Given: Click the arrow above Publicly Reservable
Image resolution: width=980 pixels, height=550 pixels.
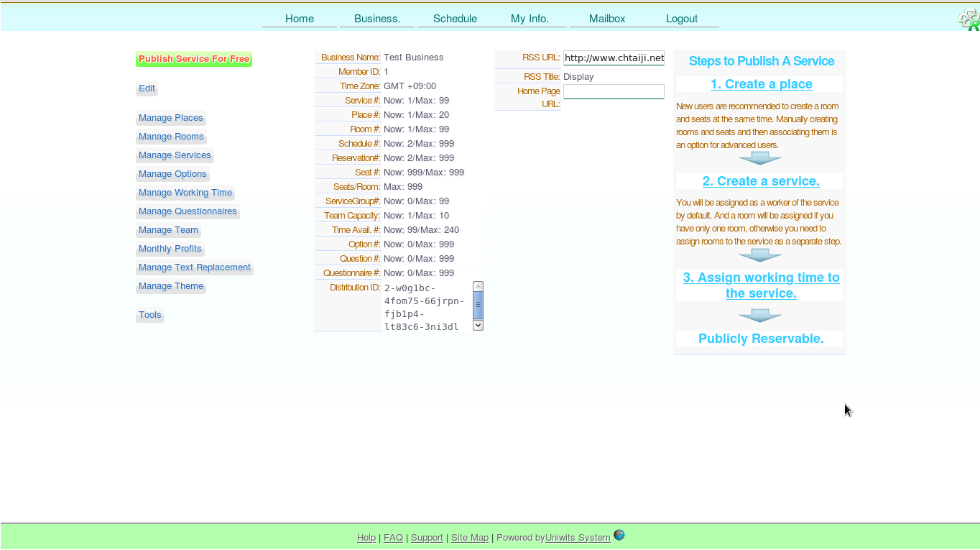Looking at the screenshot, I should [760, 316].
